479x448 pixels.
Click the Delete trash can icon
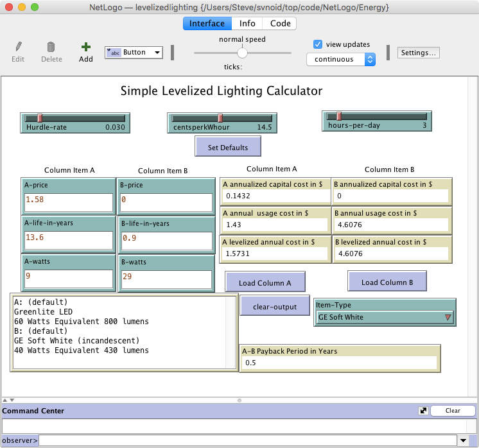point(51,47)
